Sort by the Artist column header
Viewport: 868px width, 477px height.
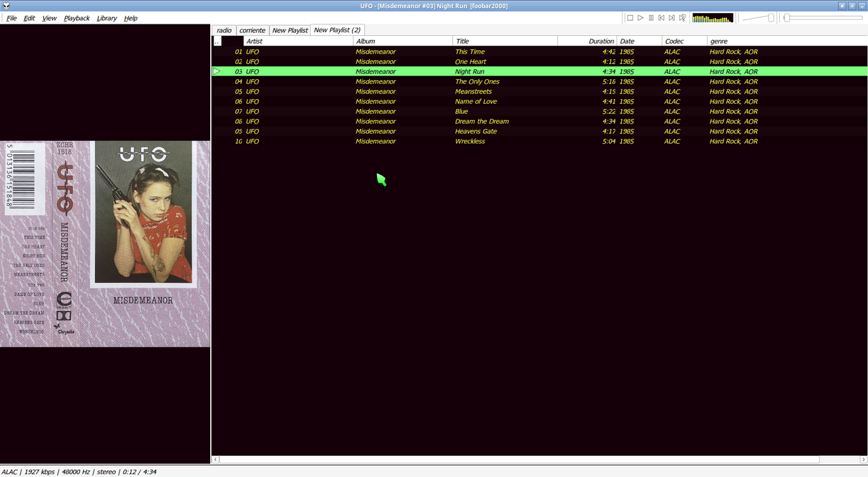point(298,41)
